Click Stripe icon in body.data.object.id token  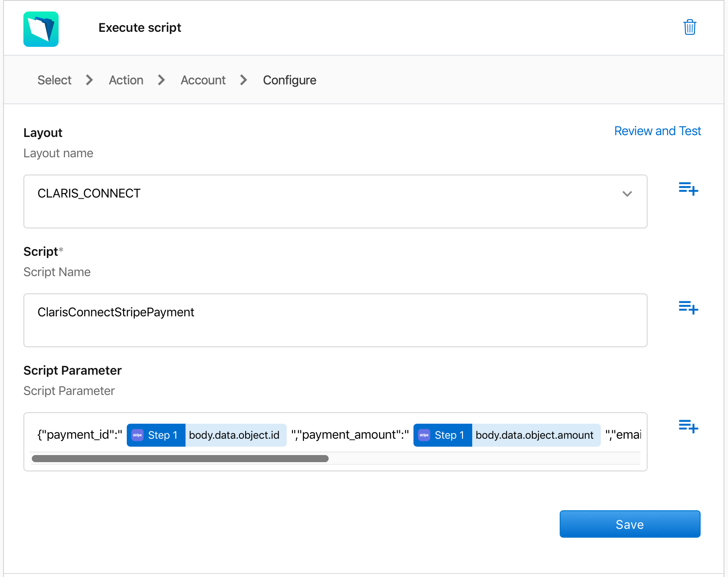pyautogui.click(x=137, y=435)
